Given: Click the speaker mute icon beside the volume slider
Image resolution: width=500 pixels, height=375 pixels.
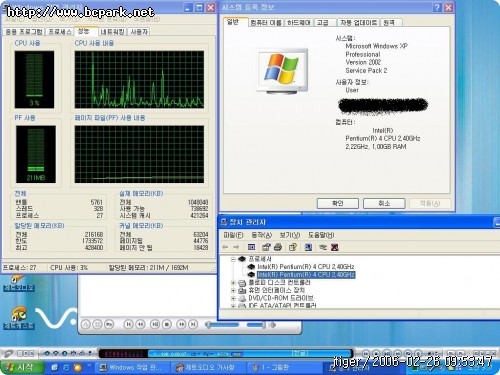Looking at the screenshot, I should click(x=272, y=325).
